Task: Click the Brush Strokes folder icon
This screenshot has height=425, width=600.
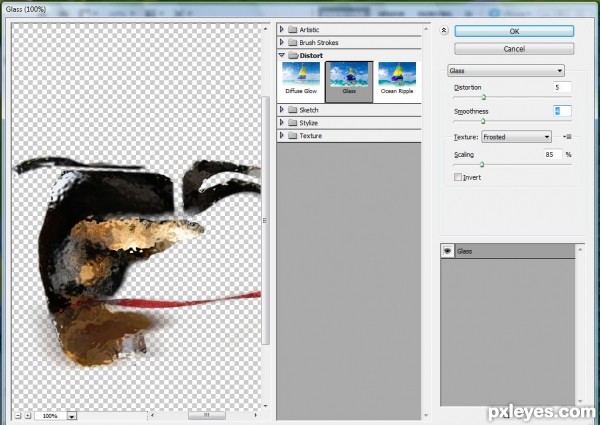Action: (x=293, y=42)
